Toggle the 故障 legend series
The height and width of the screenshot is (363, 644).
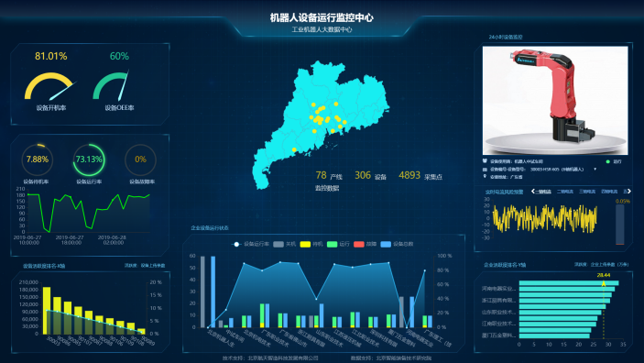click(366, 244)
